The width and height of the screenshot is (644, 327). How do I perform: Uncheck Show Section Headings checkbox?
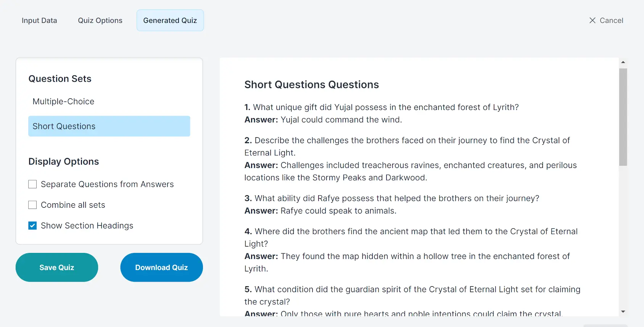pyautogui.click(x=32, y=225)
